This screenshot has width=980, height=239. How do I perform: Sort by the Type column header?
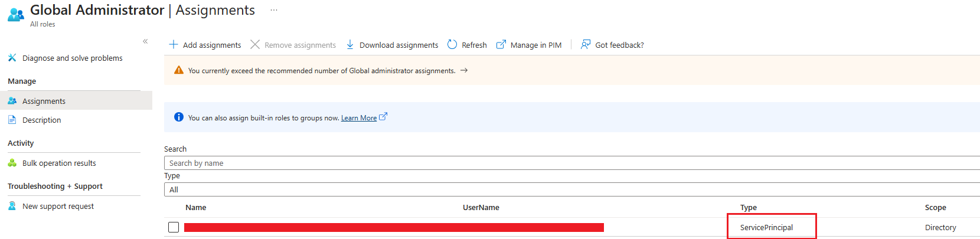tap(749, 207)
